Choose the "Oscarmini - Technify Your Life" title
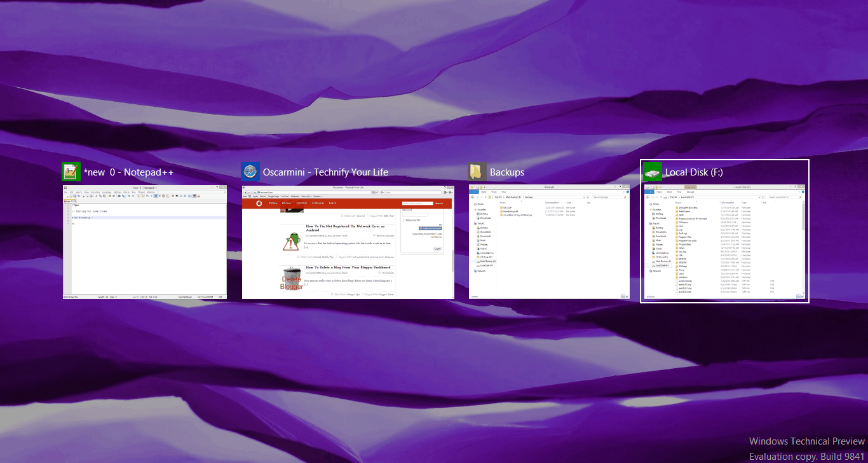 tap(325, 172)
